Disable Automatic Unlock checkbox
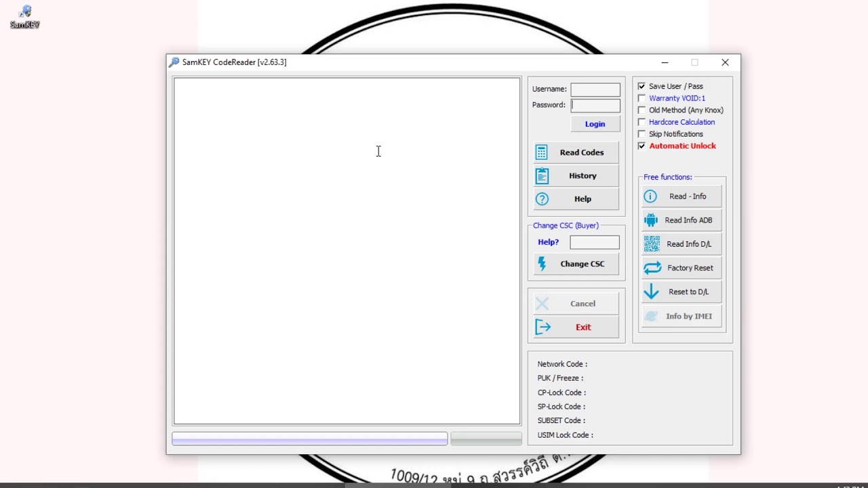Screen dimensions: 868x488 pos(642,146)
